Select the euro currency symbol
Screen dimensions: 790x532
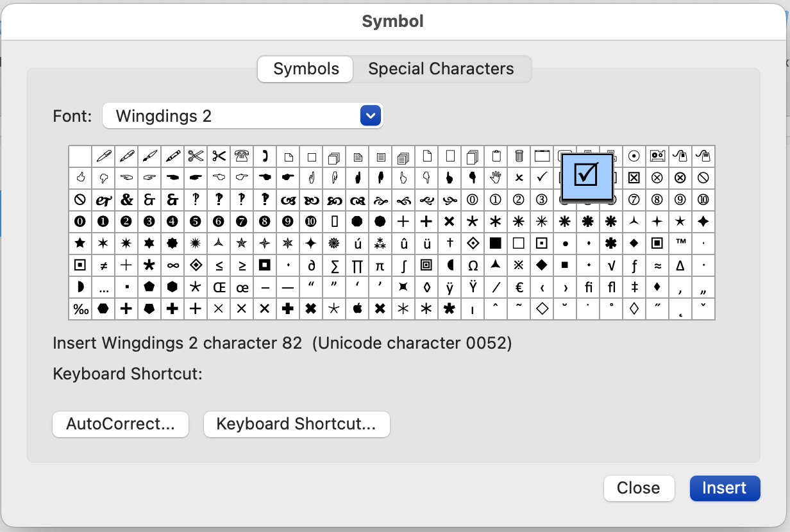coord(519,287)
